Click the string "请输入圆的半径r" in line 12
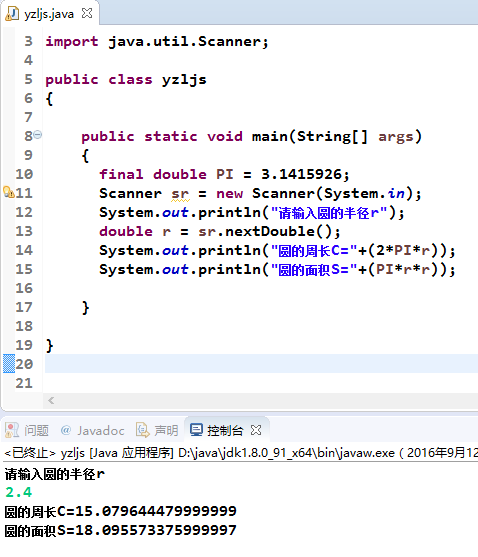The width and height of the screenshot is (478, 557). [x=329, y=213]
